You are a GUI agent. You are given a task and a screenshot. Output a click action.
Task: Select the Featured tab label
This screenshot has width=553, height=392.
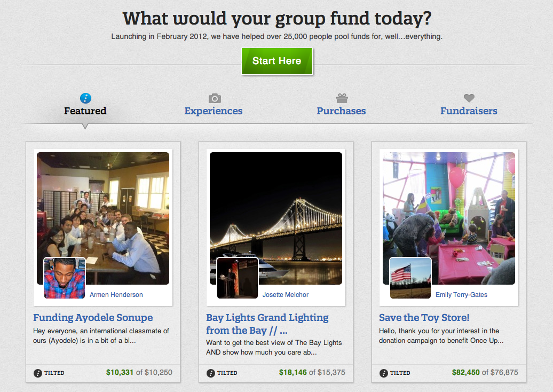85,111
